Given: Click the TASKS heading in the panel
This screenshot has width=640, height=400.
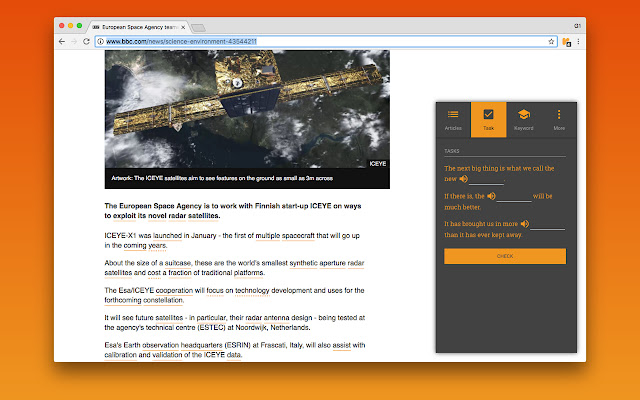Looking at the screenshot, I should tap(452, 151).
